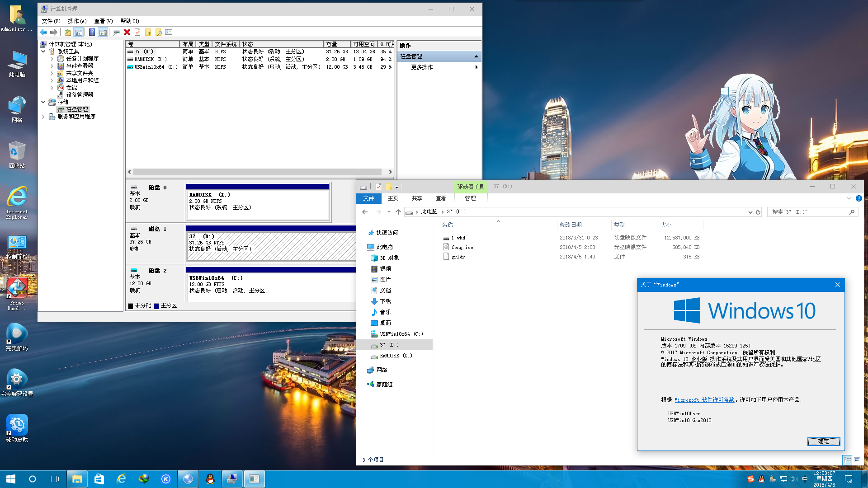Expand the 本地用户和组 tree node
This screenshot has height=488, width=868.
pos(52,80)
